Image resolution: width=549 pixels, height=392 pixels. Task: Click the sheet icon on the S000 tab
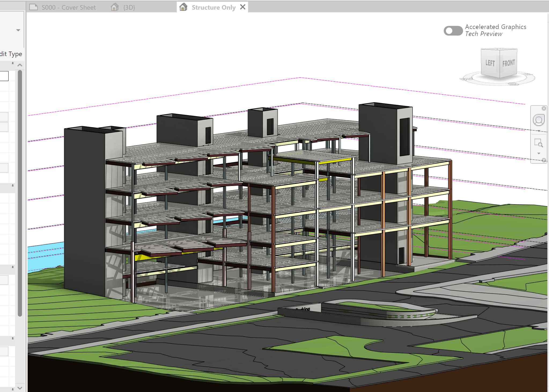(x=34, y=7)
